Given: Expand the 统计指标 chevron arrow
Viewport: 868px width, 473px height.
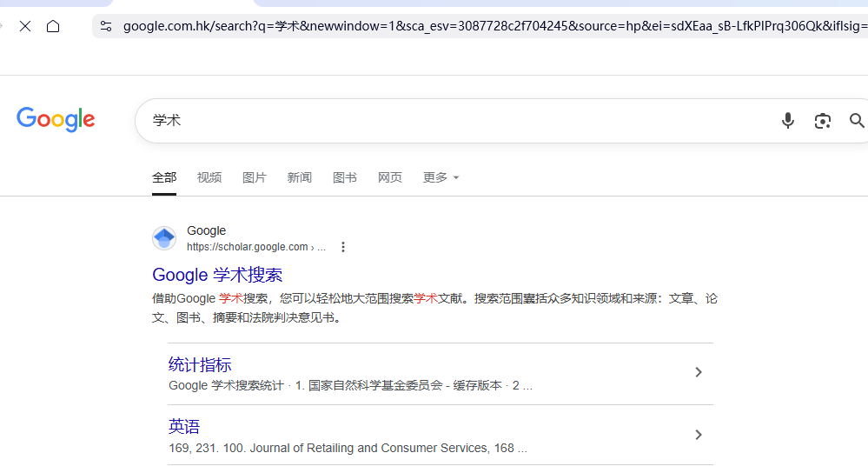Looking at the screenshot, I should [698, 372].
